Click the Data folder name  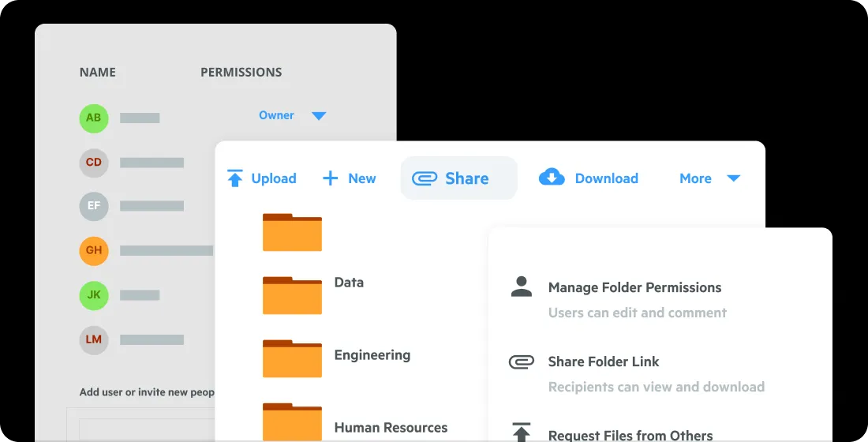(349, 283)
